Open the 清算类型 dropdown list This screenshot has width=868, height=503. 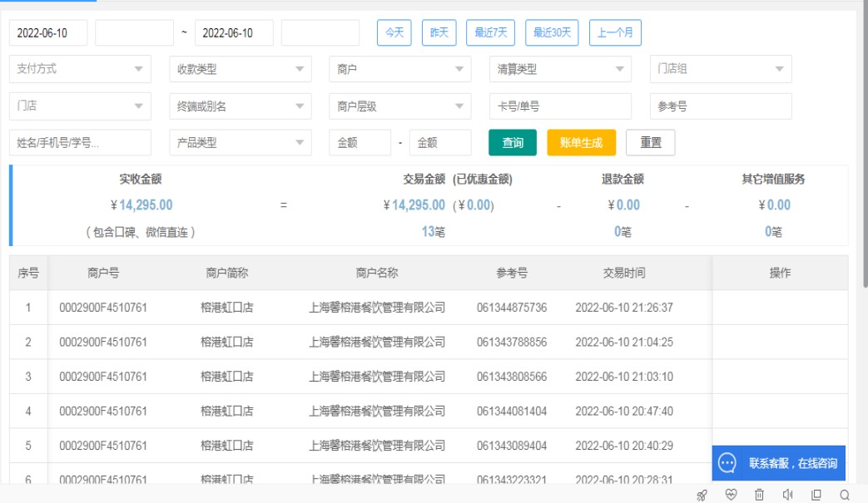click(560, 69)
